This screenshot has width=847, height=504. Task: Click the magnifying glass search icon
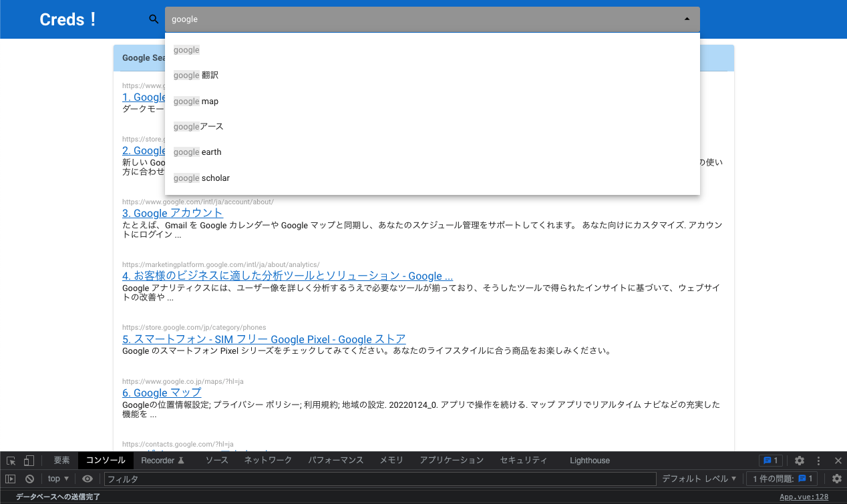154,19
